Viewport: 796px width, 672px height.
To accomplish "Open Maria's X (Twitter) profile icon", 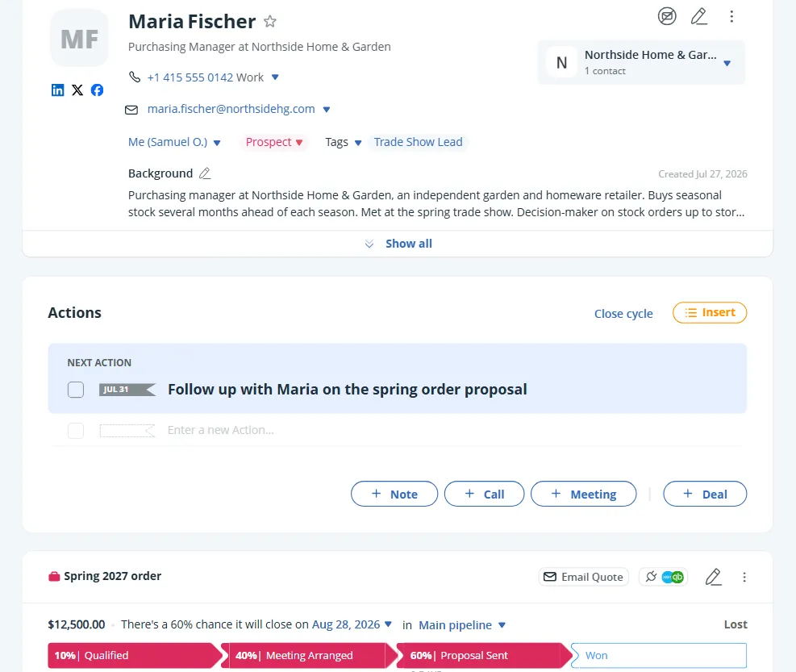I will click(77, 90).
